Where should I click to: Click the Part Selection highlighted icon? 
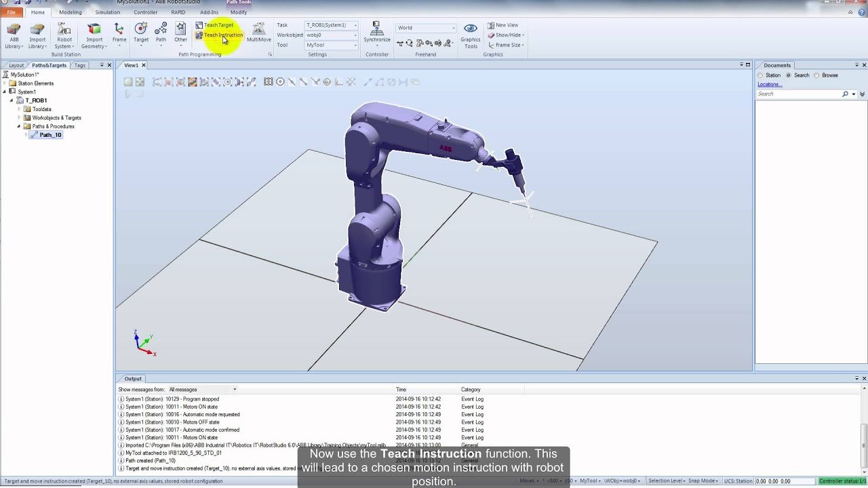click(193, 82)
